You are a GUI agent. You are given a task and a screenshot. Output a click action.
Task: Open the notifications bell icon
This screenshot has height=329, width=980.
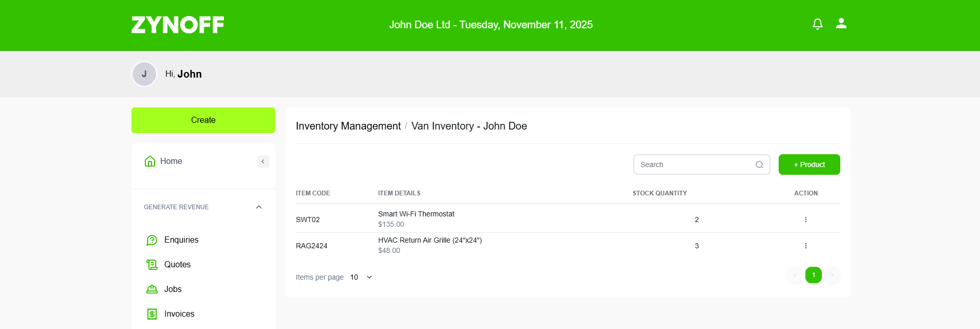[818, 24]
